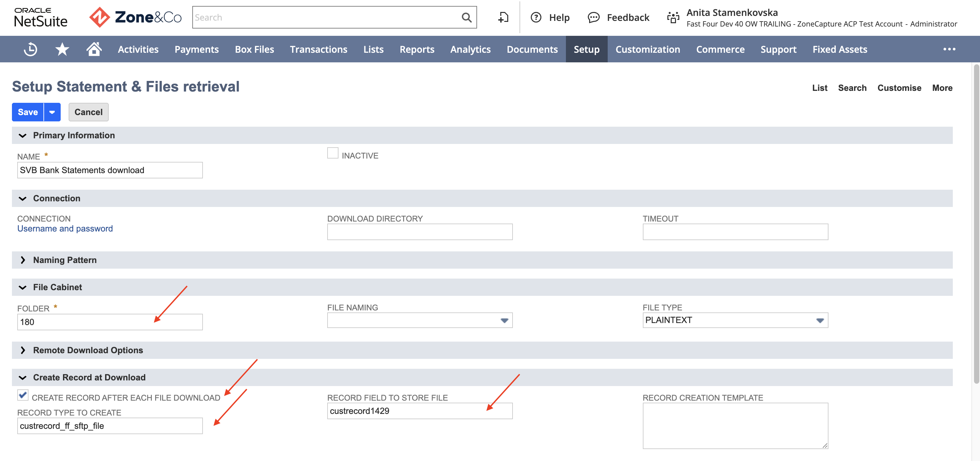The width and height of the screenshot is (980, 461).
Task: Click the search magnifier icon
Action: tap(466, 18)
